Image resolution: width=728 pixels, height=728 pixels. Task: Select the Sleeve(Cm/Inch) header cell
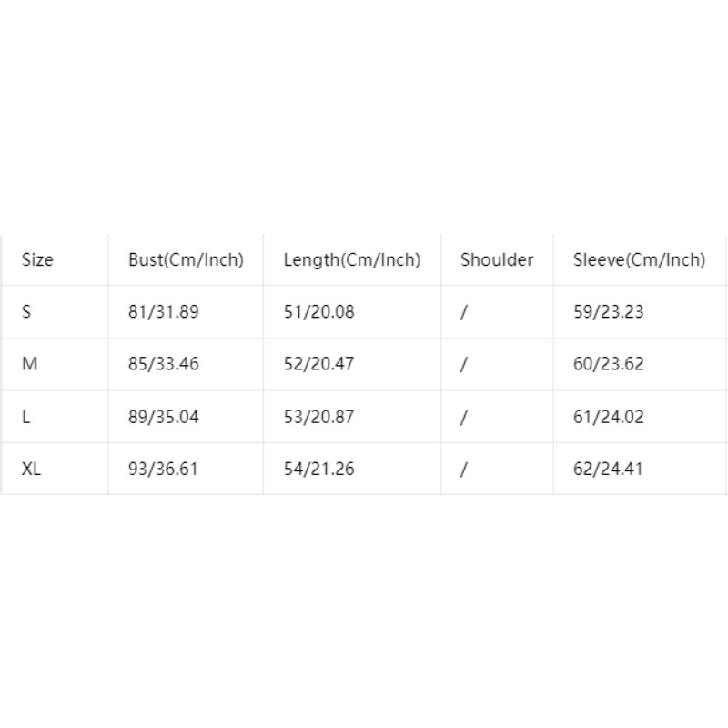(x=639, y=259)
